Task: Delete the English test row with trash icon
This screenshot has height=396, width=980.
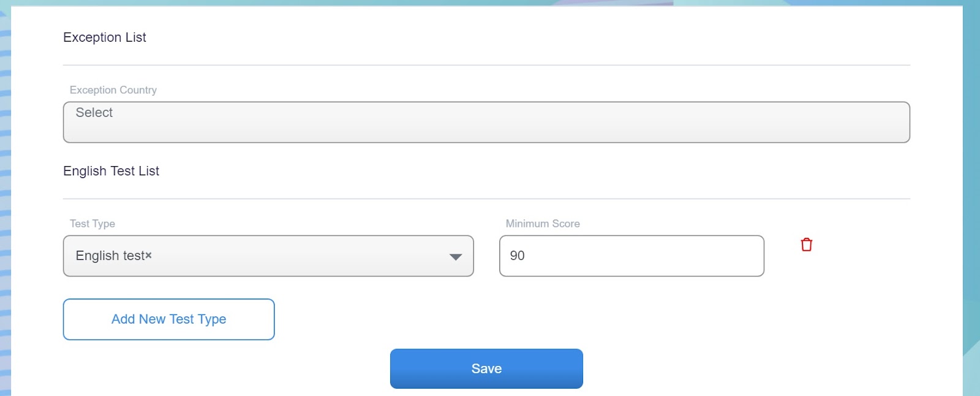Action: pyautogui.click(x=806, y=245)
